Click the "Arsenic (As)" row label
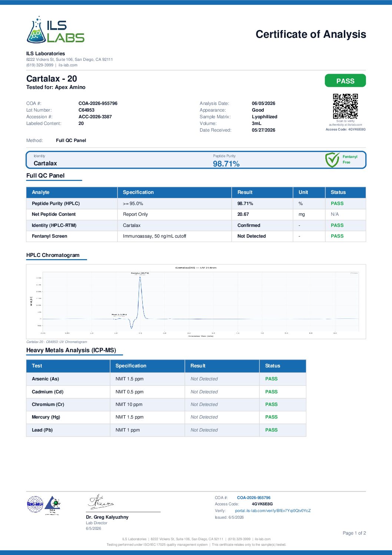The height and width of the screenshot is (555, 392). pyautogui.click(x=45, y=379)
